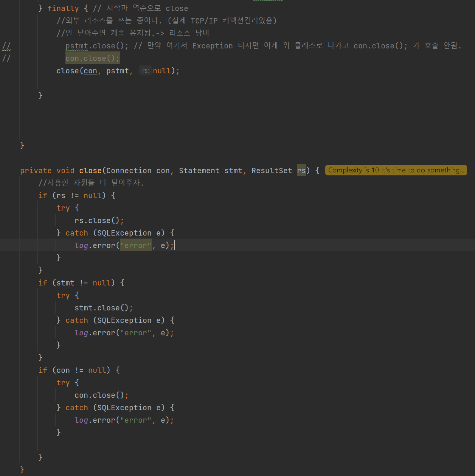Image resolution: width=475 pixels, height=476 pixels.
Task: Click 'null' argument in close(con, pstmt, null)
Action: click(x=162, y=71)
